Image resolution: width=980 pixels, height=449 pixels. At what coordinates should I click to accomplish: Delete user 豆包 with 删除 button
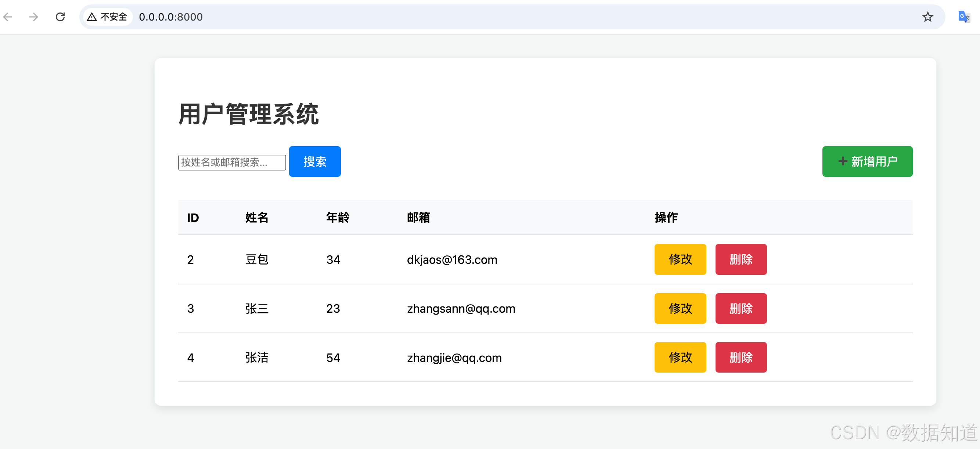[741, 259]
